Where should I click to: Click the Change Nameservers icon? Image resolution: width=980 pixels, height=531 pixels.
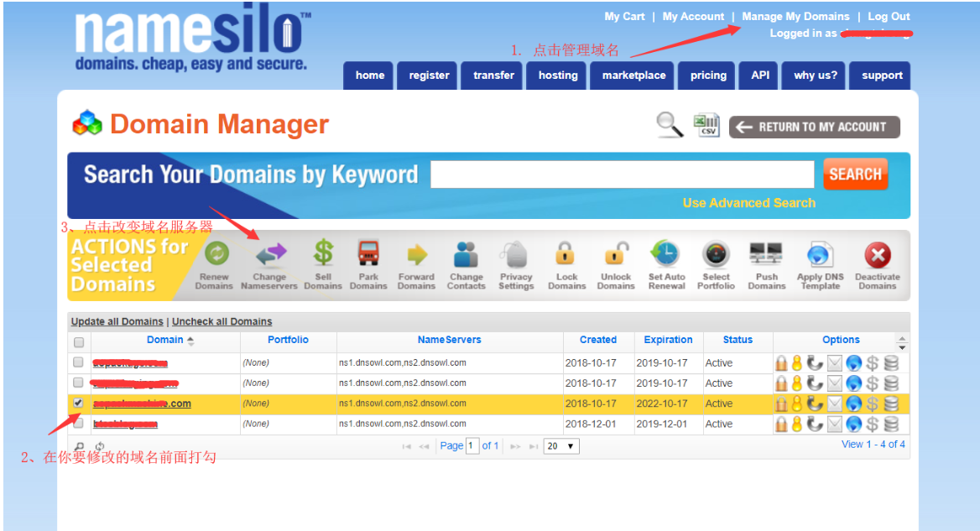[x=271, y=254]
